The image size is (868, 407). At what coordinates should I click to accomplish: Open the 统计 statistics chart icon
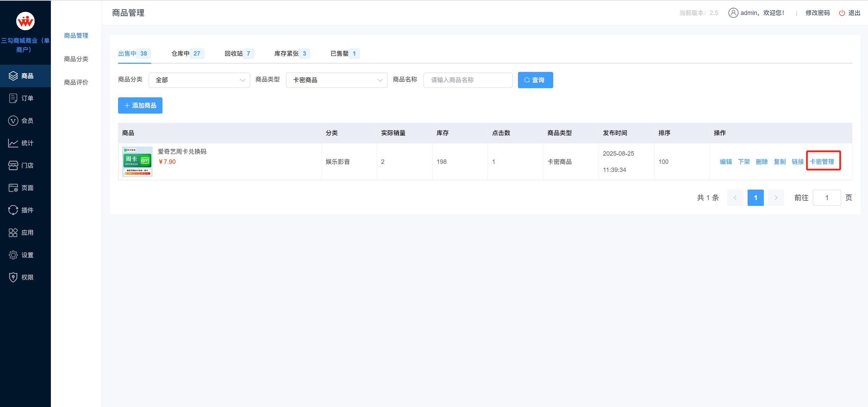pyautogui.click(x=13, y=143)
